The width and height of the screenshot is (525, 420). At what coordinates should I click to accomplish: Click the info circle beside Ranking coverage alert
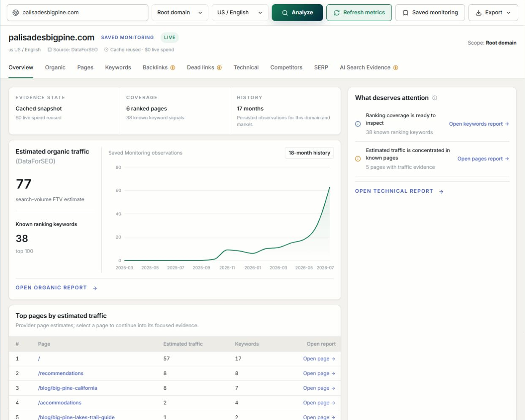(x=358, y=124)
